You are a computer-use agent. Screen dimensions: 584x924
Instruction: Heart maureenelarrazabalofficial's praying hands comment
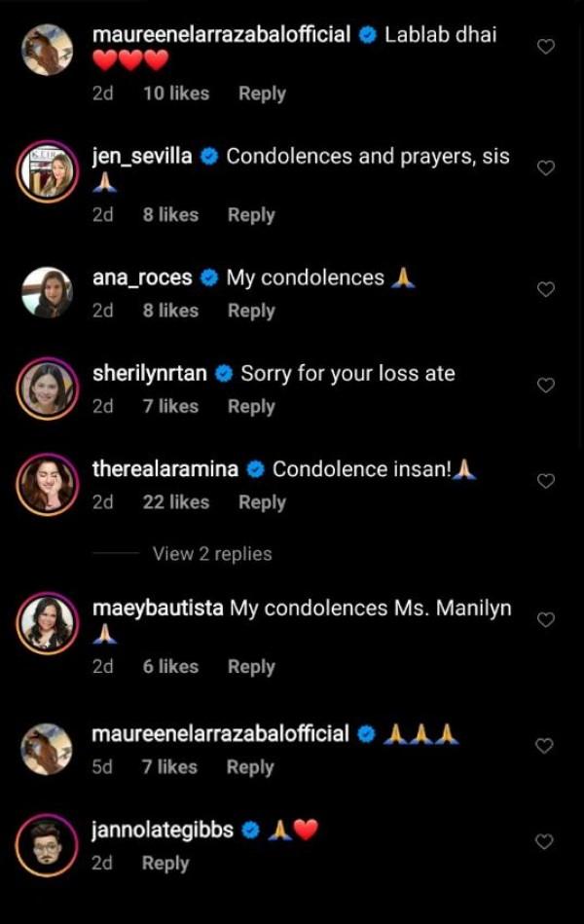click(x=546, y=746)
